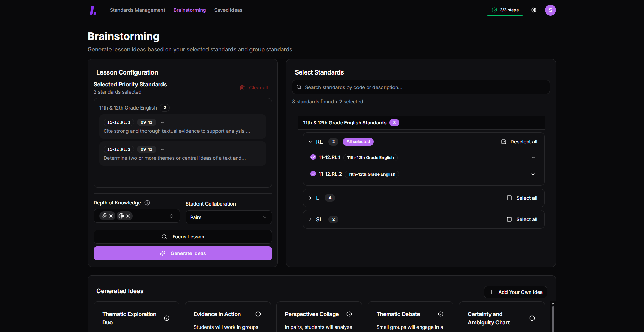Open the user avatar menu

pyautogui.click(x=550, y=10)
